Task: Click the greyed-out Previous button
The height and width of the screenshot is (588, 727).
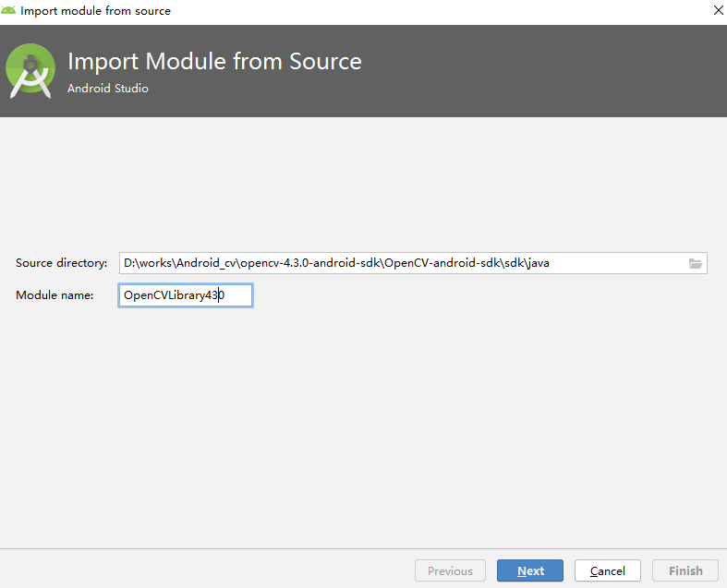Action: [x=450, y=570]
